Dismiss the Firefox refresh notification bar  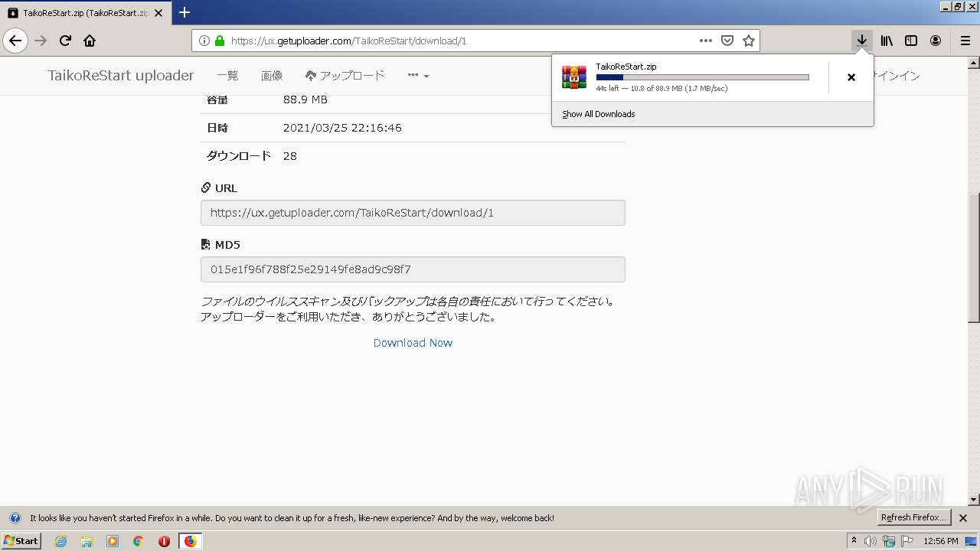963,518
